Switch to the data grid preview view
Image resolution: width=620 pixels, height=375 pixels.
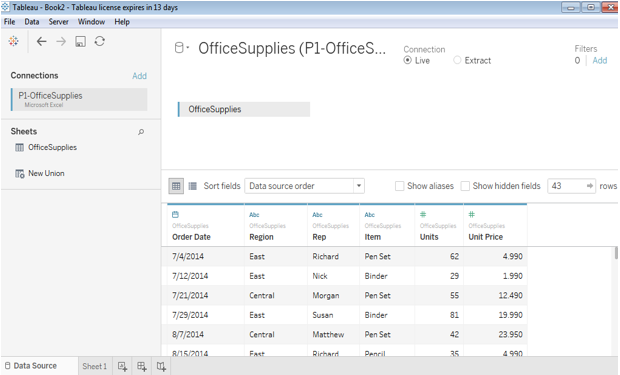[x=176, y=186]
